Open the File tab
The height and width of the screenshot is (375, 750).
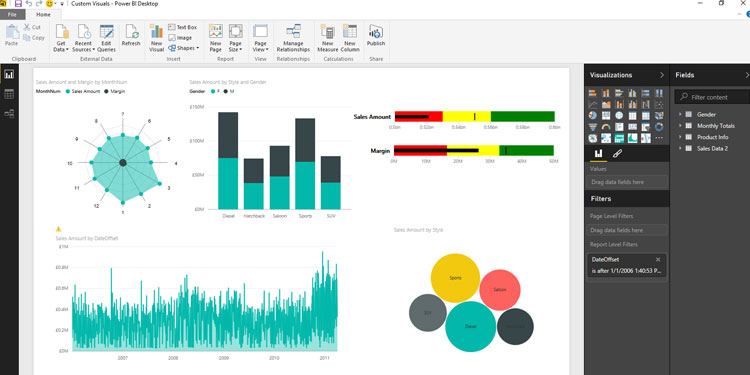coord(12,15)
